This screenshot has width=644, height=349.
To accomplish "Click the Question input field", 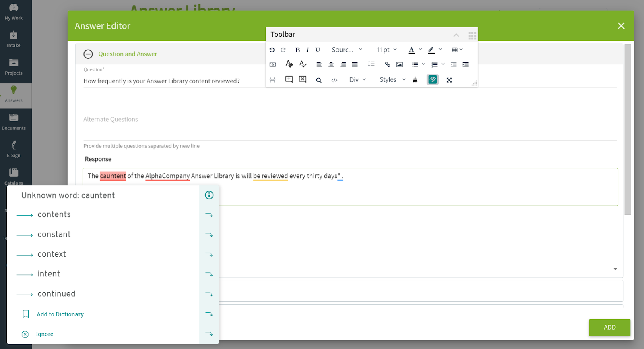I will tap(350, 81).
